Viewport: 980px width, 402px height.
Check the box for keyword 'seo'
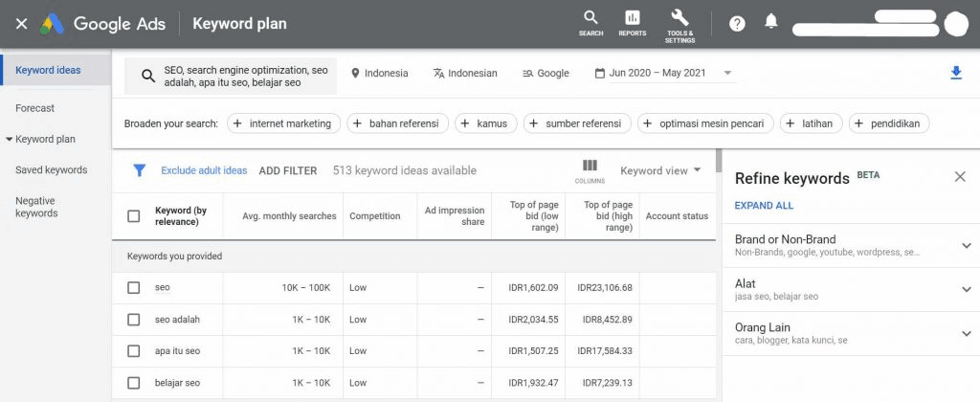[x=134, y=287]
